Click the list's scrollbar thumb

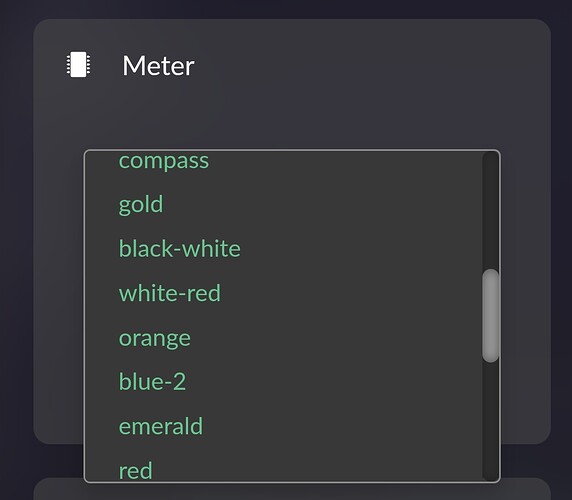(x=490, y=316)
